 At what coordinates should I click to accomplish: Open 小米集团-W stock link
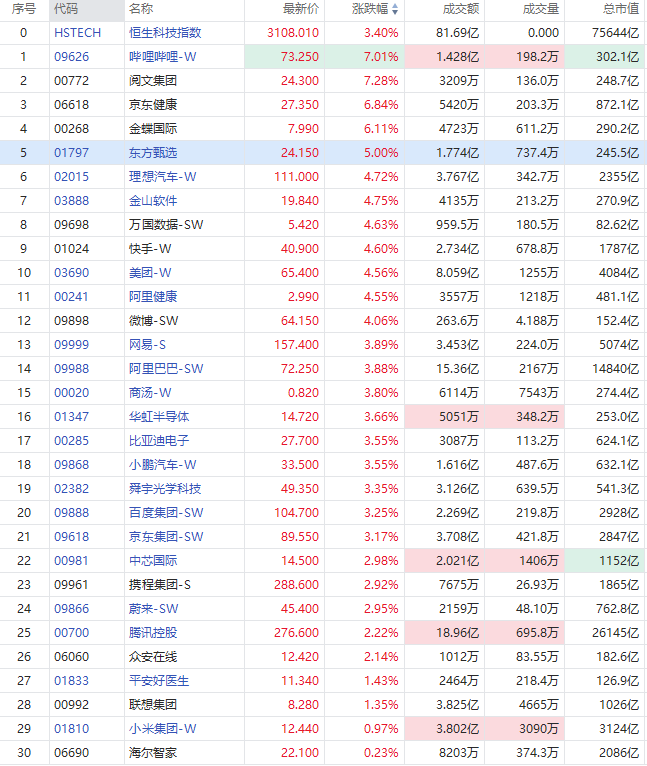(162, 728)
